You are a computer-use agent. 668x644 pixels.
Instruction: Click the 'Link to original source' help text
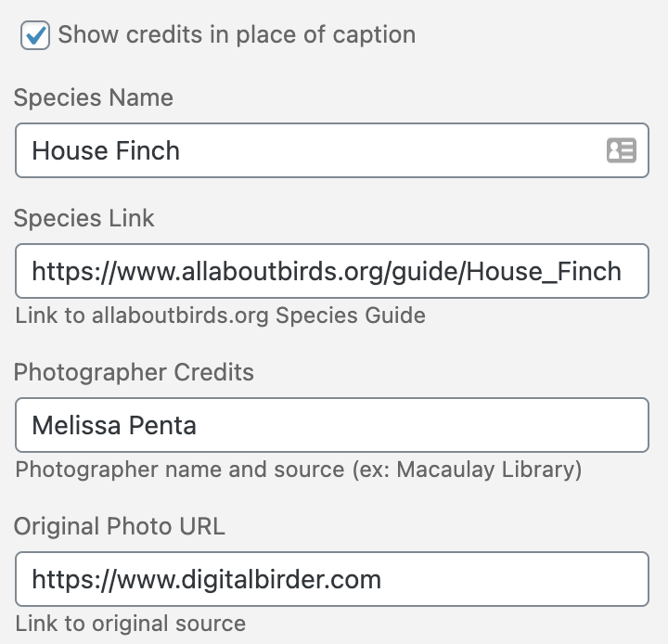click(130, 624)
